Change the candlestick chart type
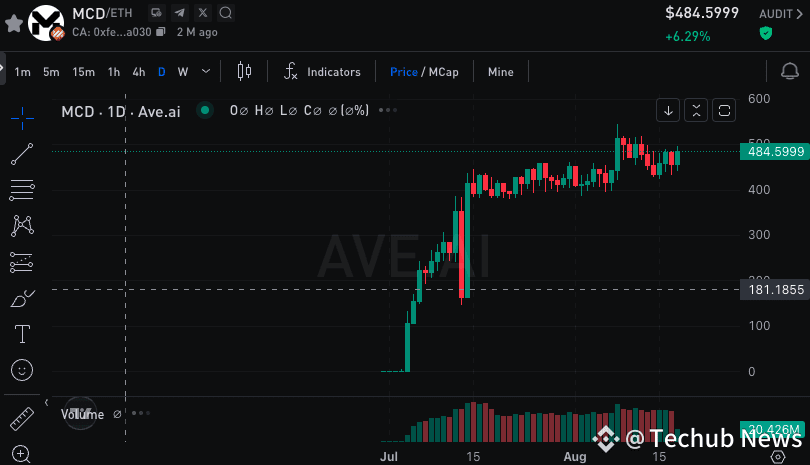 coord(244,71)
